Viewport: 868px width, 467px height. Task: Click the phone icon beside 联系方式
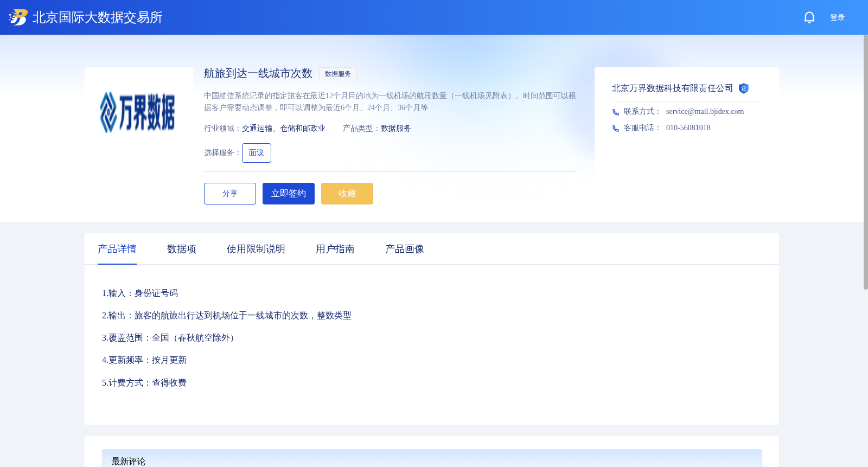tap(616, 112)
